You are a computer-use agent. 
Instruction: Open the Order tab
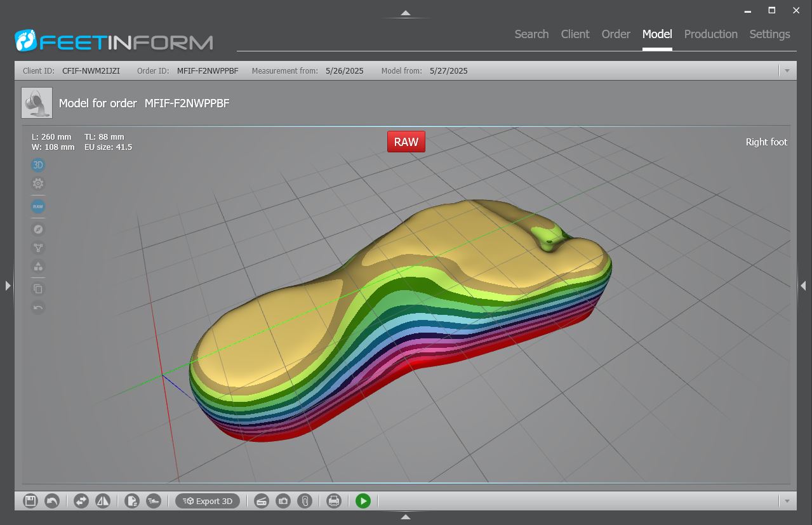(x=615, y=34)
